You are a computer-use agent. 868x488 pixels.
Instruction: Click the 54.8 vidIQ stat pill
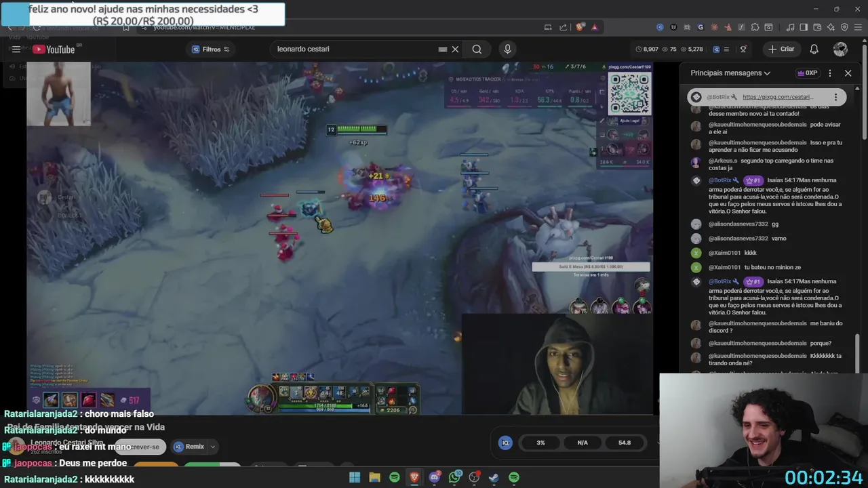625,443
